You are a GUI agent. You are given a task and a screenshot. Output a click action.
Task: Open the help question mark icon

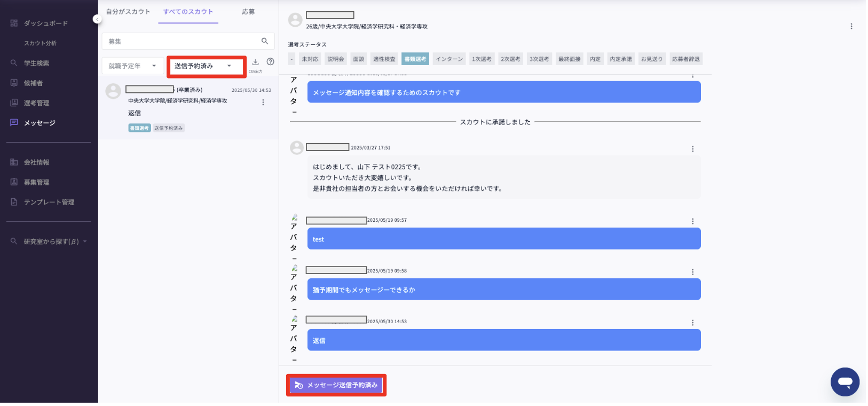271,62
